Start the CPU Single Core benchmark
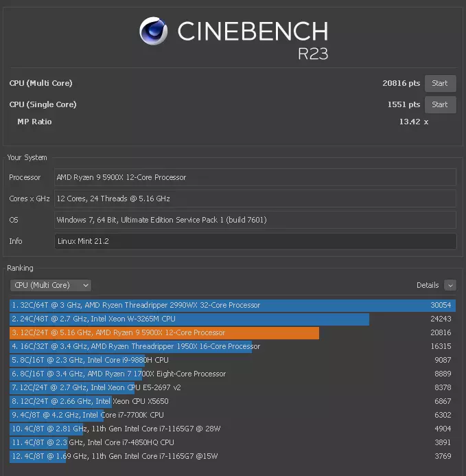Viewport: 466px width, 476px height. (x=440, y=104)
